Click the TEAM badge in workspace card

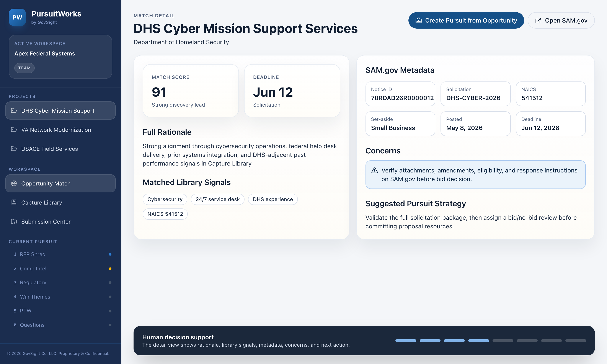point(24,68)
